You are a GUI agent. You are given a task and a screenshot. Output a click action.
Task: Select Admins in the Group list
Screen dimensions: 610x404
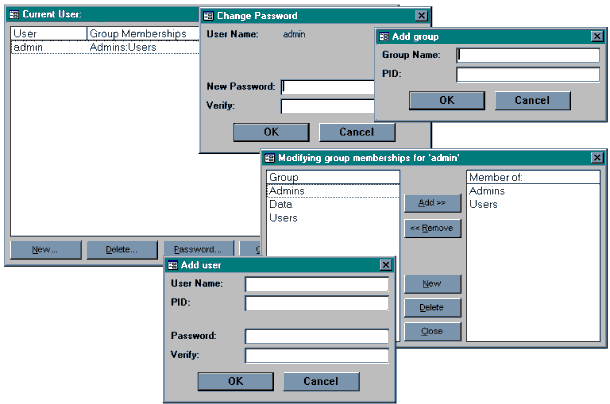click(333, 191)
